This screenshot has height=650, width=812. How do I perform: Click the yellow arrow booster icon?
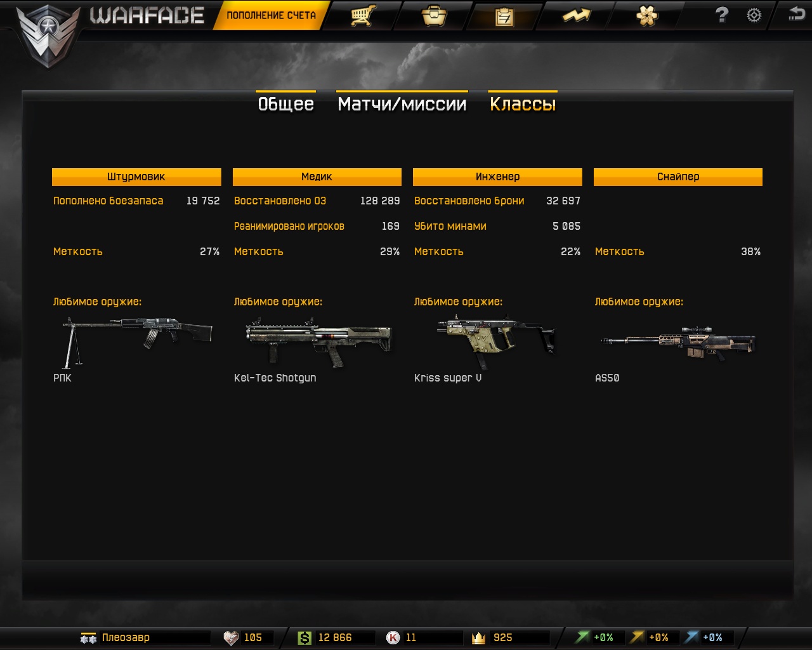point(638,637)
